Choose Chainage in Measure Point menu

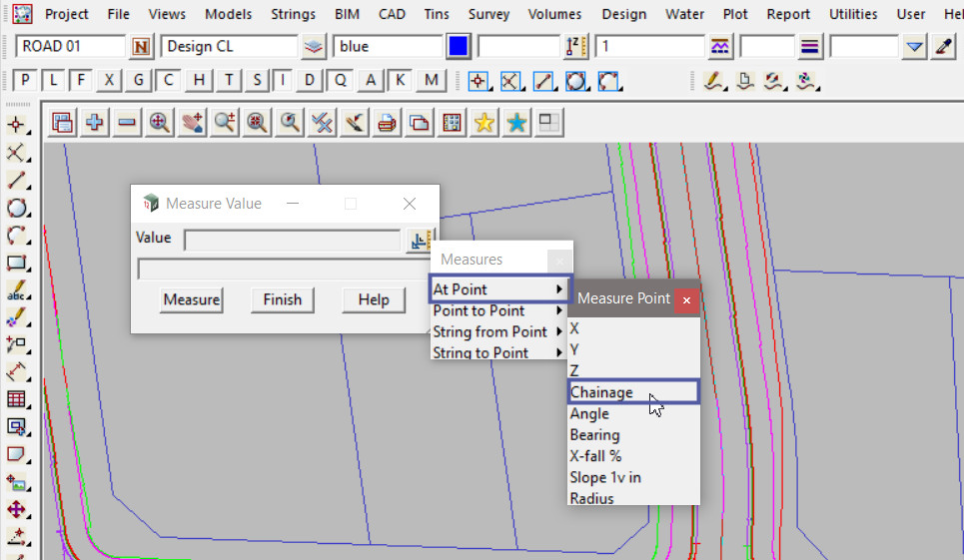pos(634,391)
